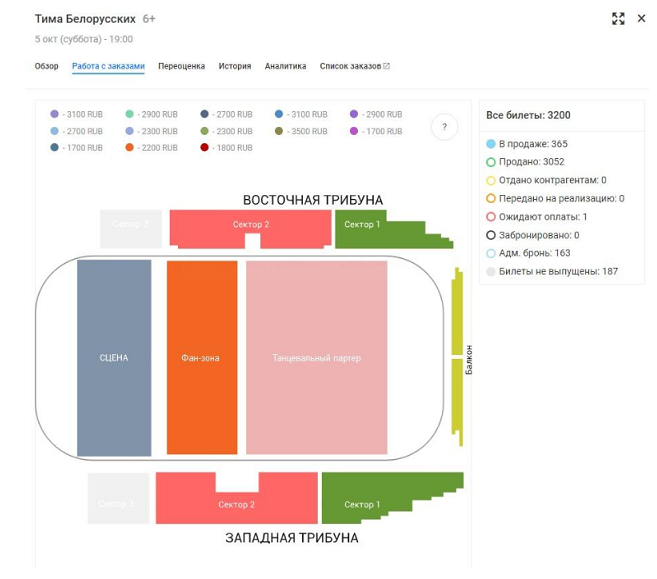Screen dimensions: 657x579
Task: Click the dark red 1800 RUB swatch
Action: pyautogui.click(x=204, y=147)
